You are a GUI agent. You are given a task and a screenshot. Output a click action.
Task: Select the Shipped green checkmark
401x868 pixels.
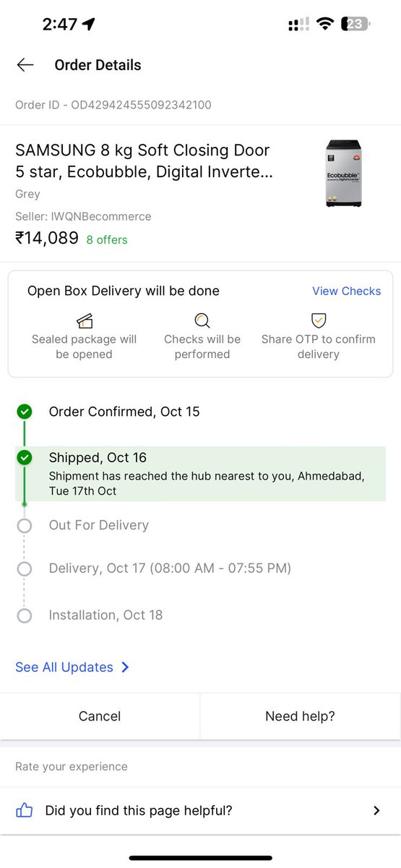point(25,457)
